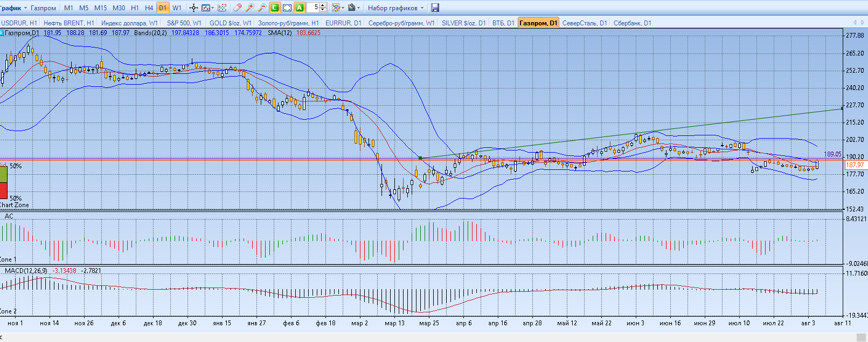Viewport: 868px width, 342px height.
Task: Open the chart type dropdown arrow
Action: coord(213,8)
